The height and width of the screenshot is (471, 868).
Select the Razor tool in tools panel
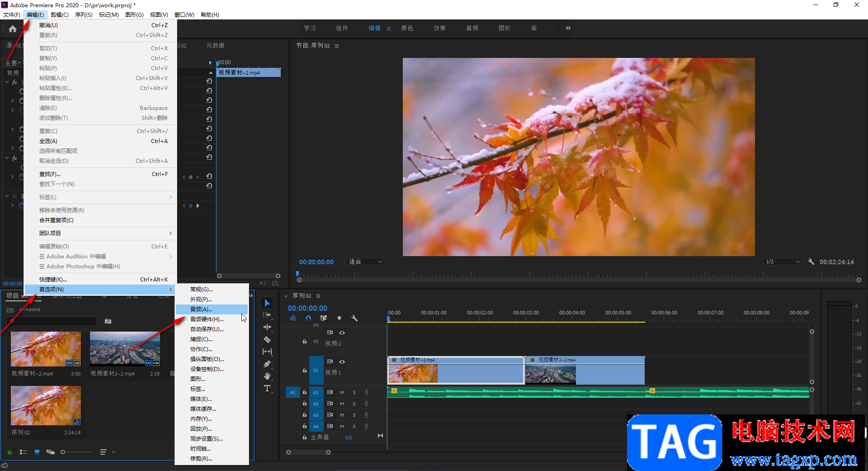[x=267, y=339]
